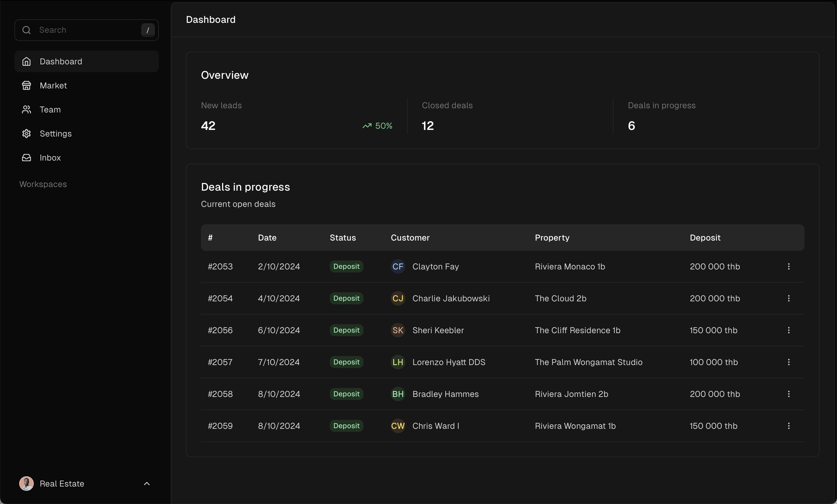Image resolution: width=837 pixels, height=504 pixels.
Task: Open row actions menu for Charlie Jakubowski
Action: coord(789,299)
